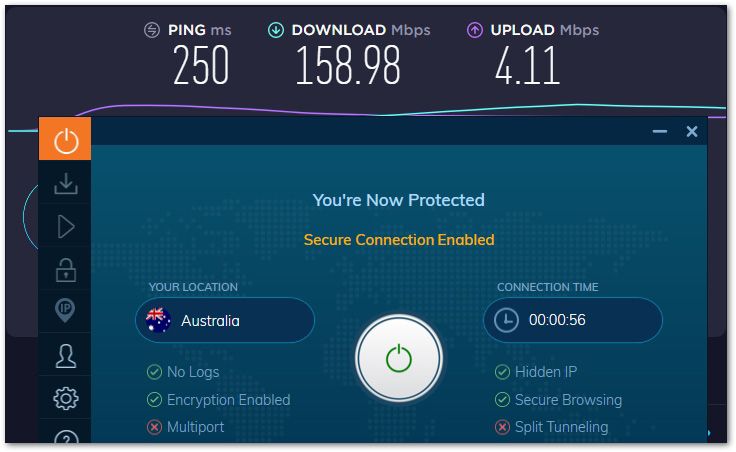Open the Australia location selector
Viewport: 736px width, 452px height.
[x=225, y=321]
